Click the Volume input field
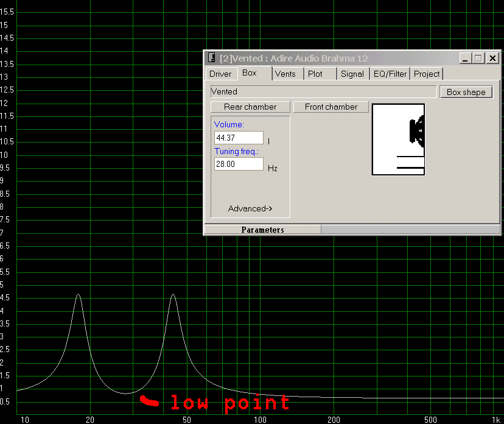Viewport: 504px width, 424px height. 239,138
